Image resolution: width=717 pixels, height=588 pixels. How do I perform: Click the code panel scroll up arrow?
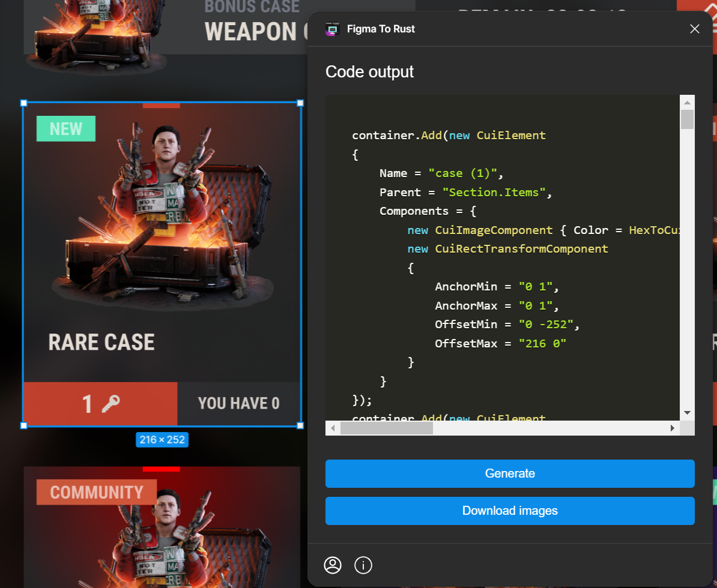point(688,102)
